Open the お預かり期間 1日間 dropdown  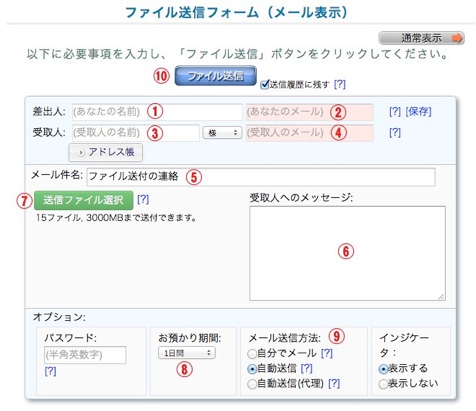tap(187, 353)
